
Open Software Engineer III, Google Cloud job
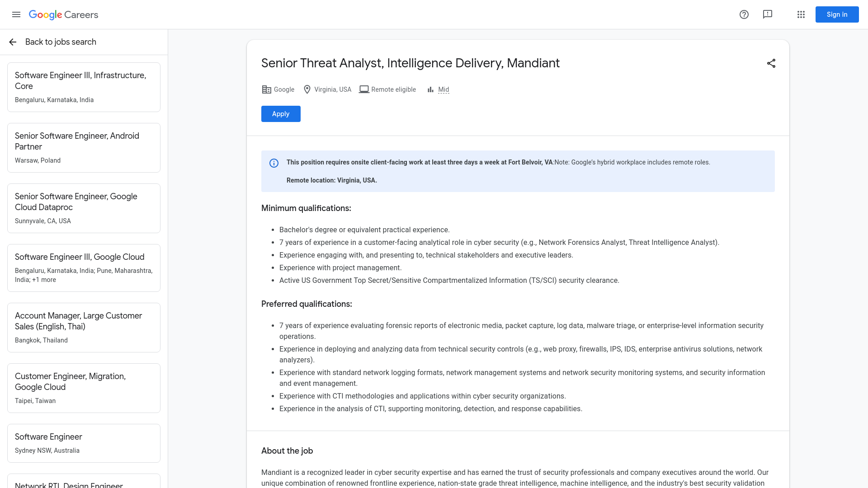point(84,268)
